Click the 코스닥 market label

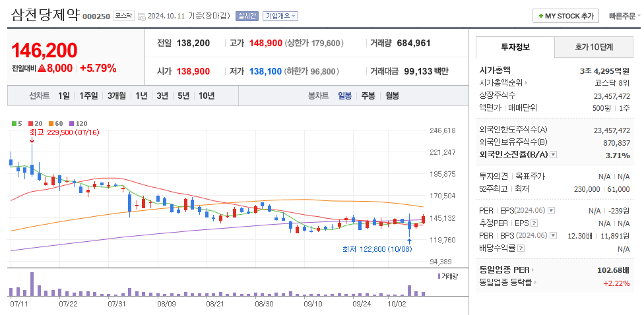(x=123, y=16)
